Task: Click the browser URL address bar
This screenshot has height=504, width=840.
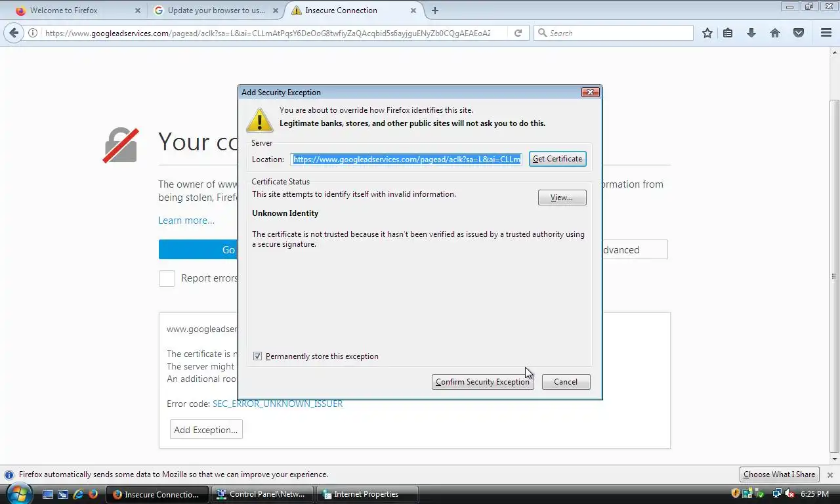Action: 267,33
